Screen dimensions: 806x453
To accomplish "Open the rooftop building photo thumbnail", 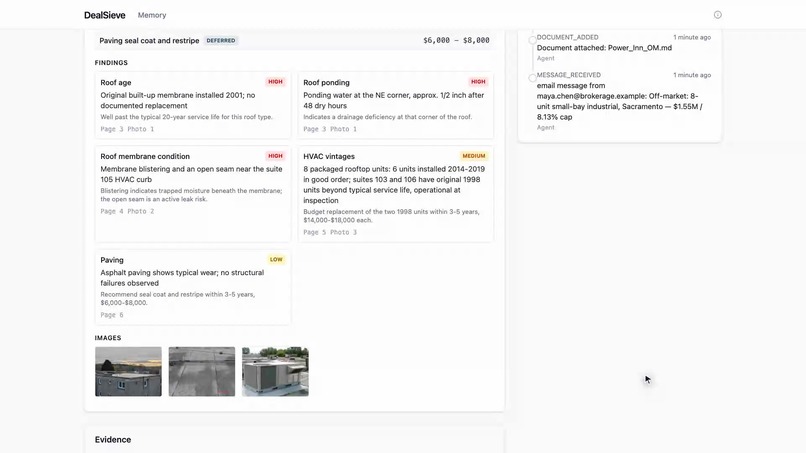I will (129, 371).
